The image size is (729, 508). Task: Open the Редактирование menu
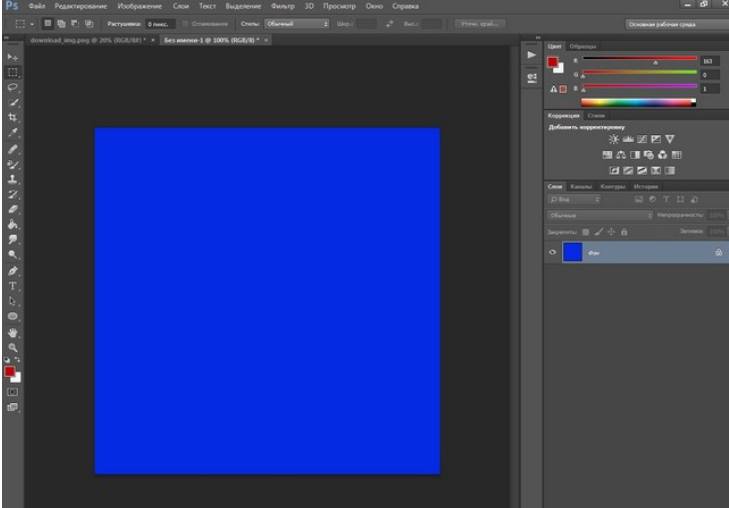click(x=81, y=6)
